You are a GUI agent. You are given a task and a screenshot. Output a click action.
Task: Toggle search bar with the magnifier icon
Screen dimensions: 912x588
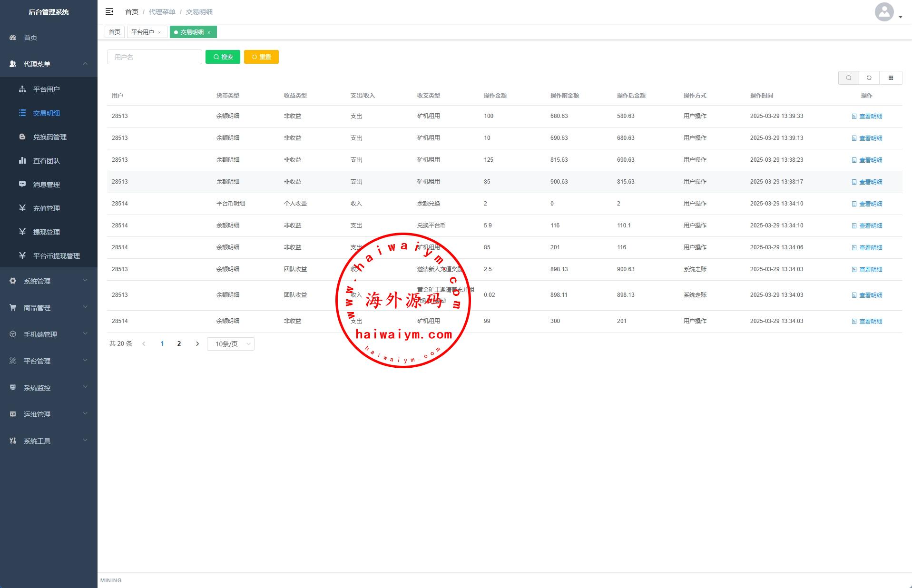pos(848,78)
